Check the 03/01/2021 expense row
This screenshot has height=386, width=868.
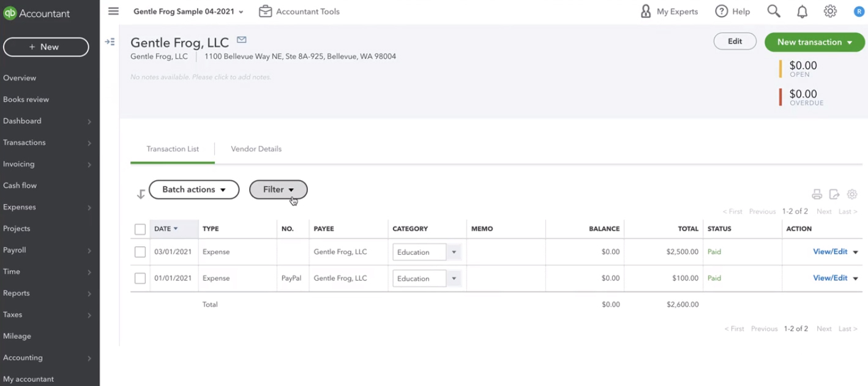pos(140,252)
